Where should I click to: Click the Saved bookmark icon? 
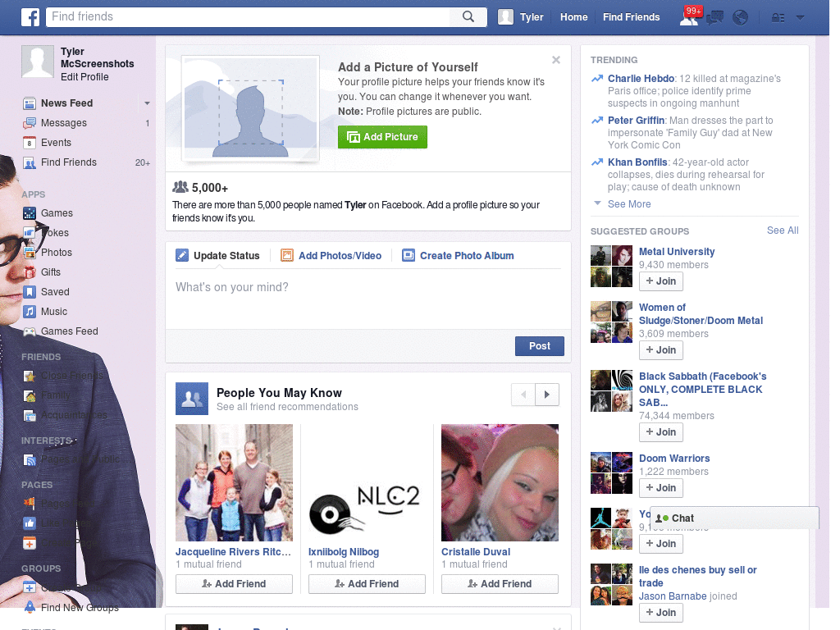[x=30, y=292]
